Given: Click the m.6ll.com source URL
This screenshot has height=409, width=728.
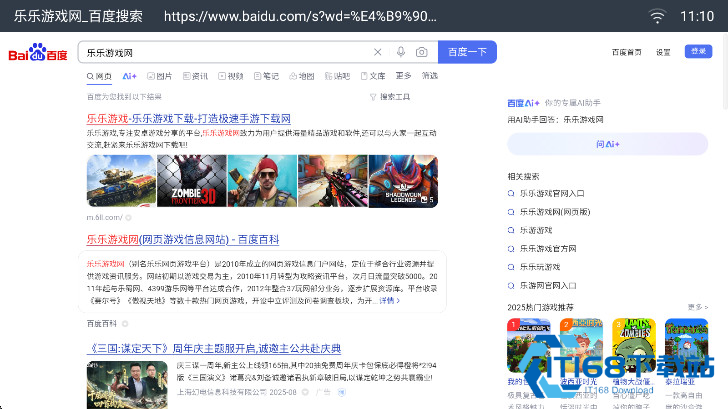Looking at the screenshot, I should click(x=104, y=217).
